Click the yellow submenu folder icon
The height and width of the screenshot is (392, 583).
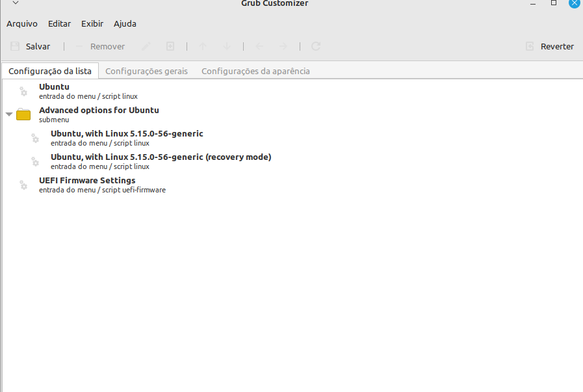pos(23,114)
